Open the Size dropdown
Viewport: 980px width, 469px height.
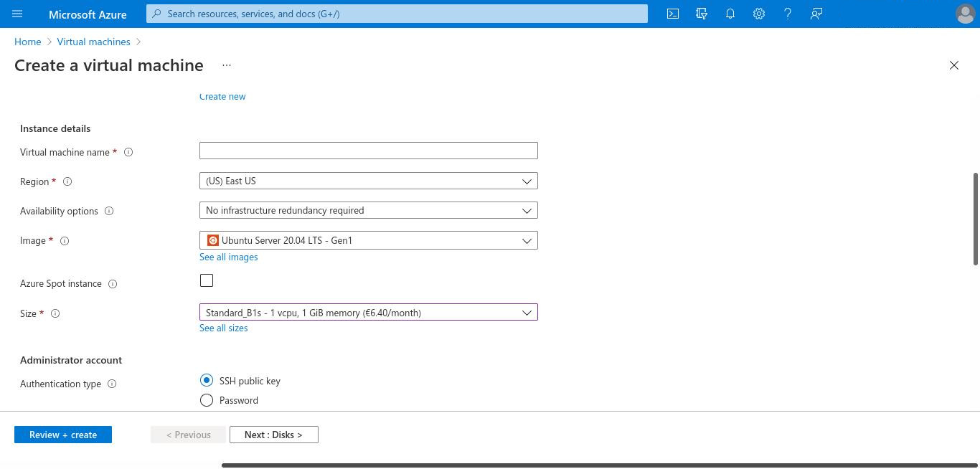tap(369, 312)
